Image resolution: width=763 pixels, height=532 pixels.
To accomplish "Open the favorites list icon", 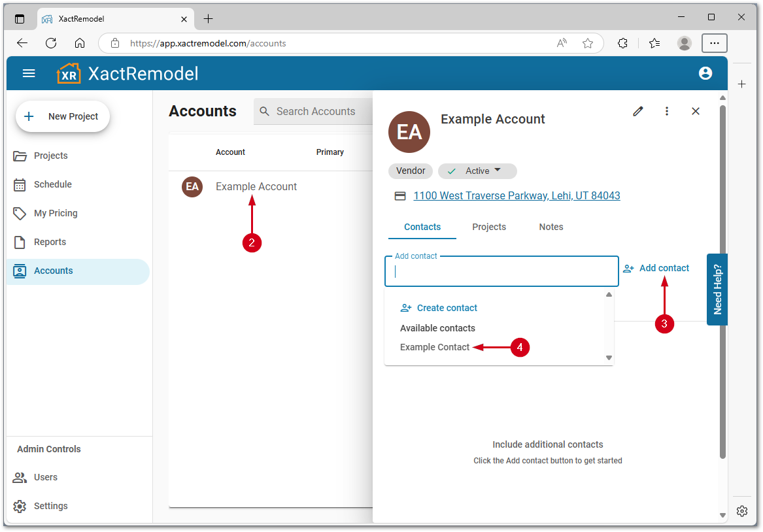I will [654, 43].
